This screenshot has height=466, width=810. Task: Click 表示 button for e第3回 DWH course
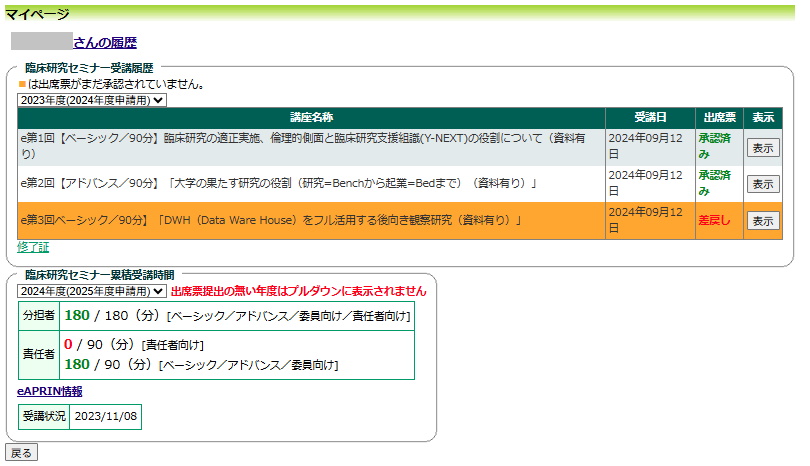point(763,221)
